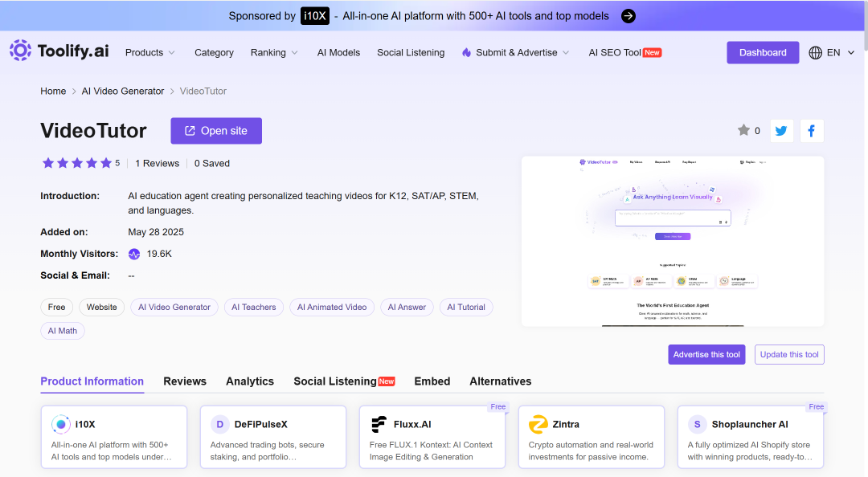This screenshot has height=477, width=868.
Task: Click the Zintra logo icon
Action: pyautogui.click(x=538, y=425)
